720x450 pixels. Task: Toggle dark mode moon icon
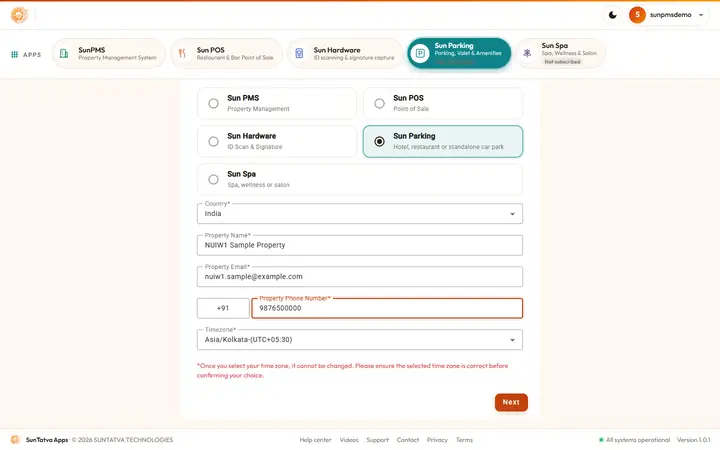[x=613, y=15]
